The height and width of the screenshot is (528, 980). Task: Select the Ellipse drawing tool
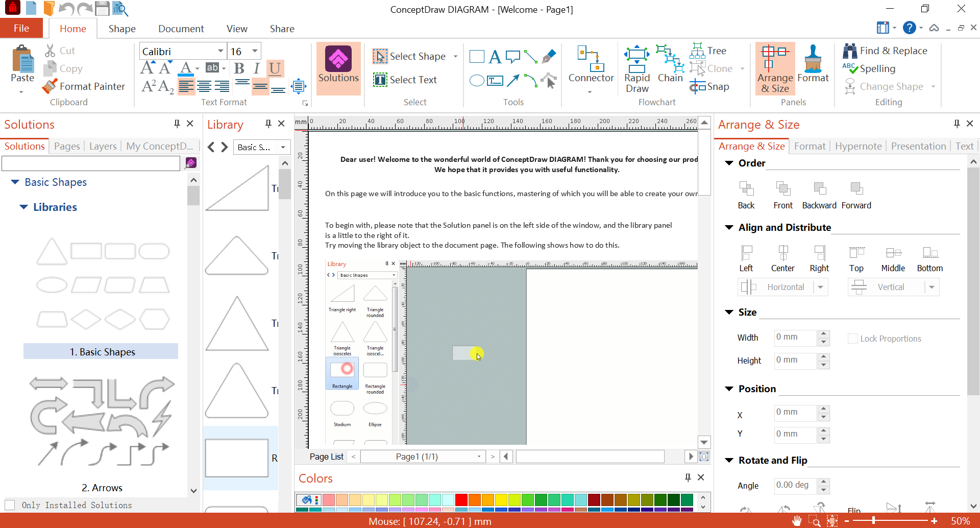tap(477, 81)
